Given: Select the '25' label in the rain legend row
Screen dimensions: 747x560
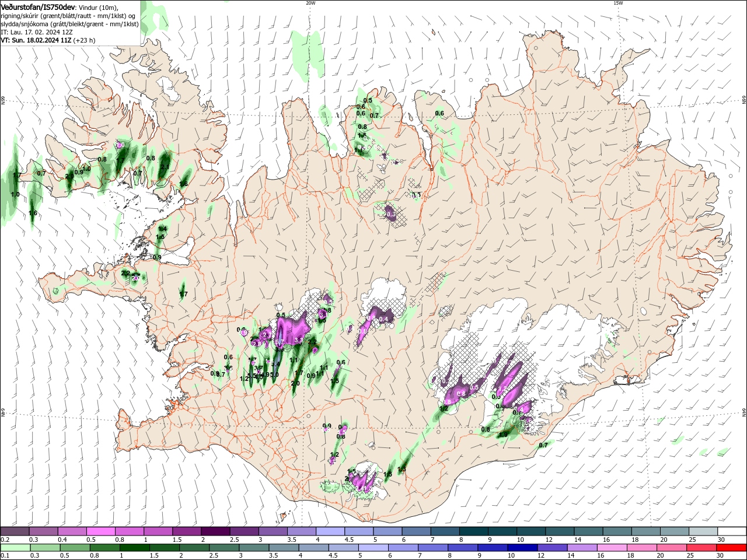Looking at the screenshot, I should [691, 556].
